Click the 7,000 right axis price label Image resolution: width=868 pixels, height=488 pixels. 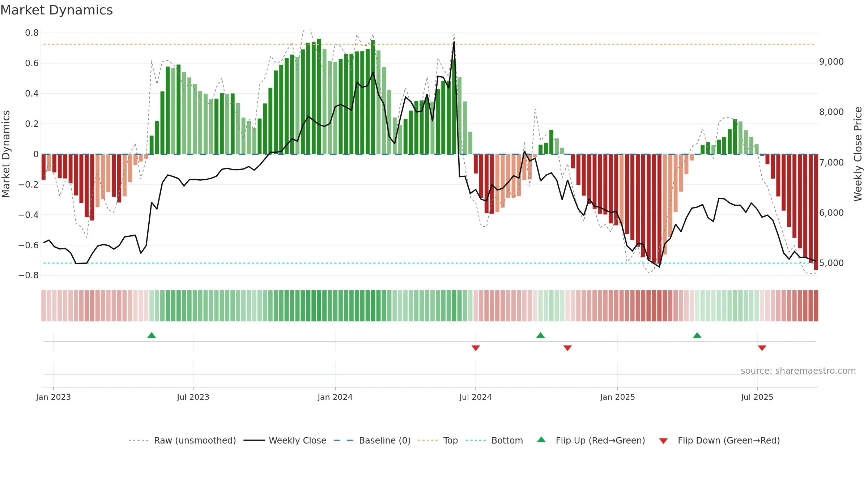pos(831,162)
